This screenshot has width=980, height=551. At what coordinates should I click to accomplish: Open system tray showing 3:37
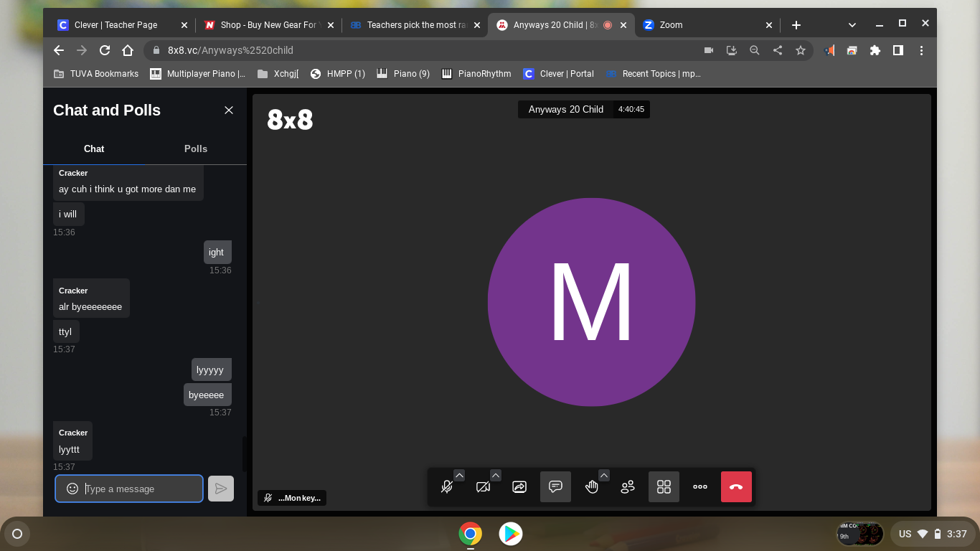click(933, 534)
